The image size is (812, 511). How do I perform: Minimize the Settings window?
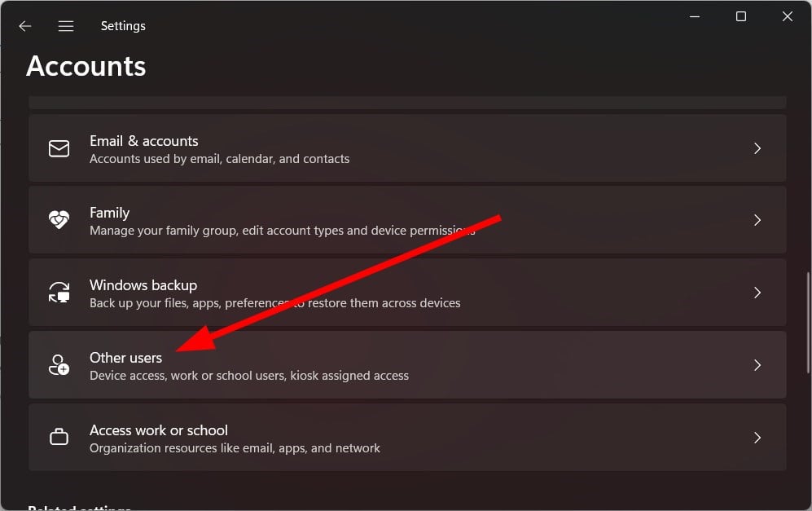(695, 16)
